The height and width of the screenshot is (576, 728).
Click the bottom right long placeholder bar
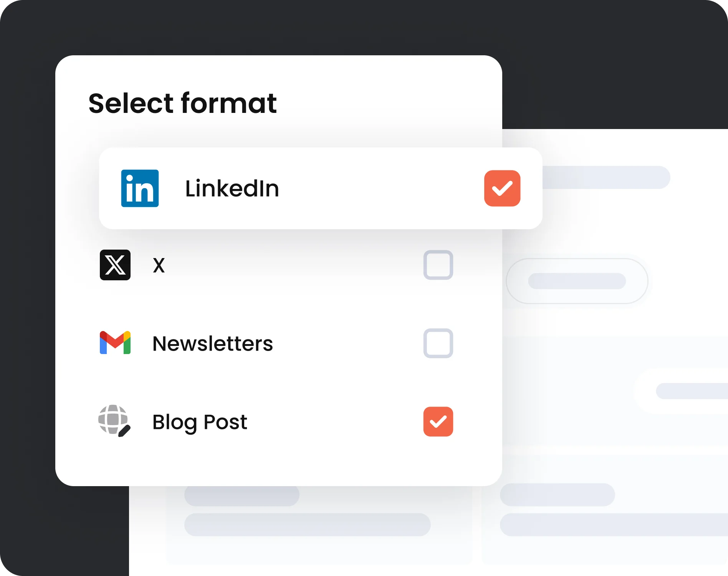tap(614, 525)
